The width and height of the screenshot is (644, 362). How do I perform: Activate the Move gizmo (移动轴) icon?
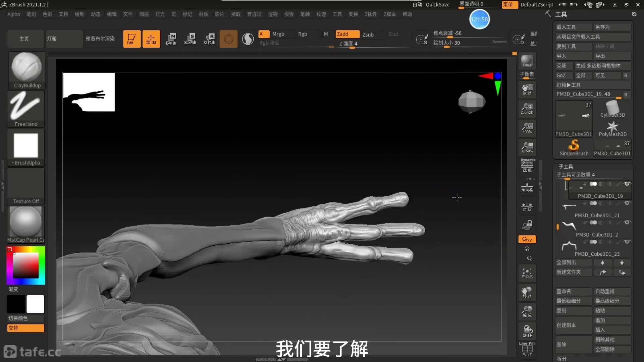(171, 39)
